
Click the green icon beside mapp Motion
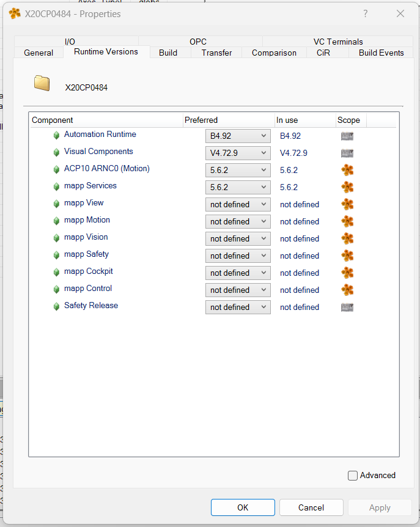[x=56, y=221]
